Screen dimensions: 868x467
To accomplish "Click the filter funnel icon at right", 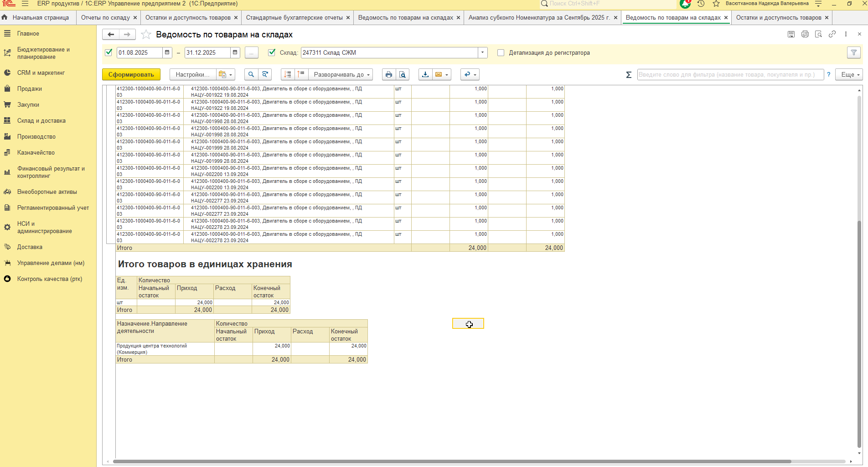I will pyautogui.click(x=854, y=53).
